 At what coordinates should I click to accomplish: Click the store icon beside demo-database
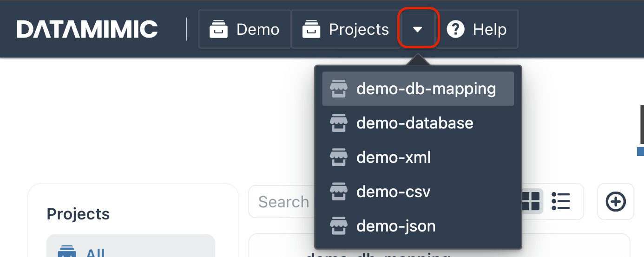coord(339,123)
